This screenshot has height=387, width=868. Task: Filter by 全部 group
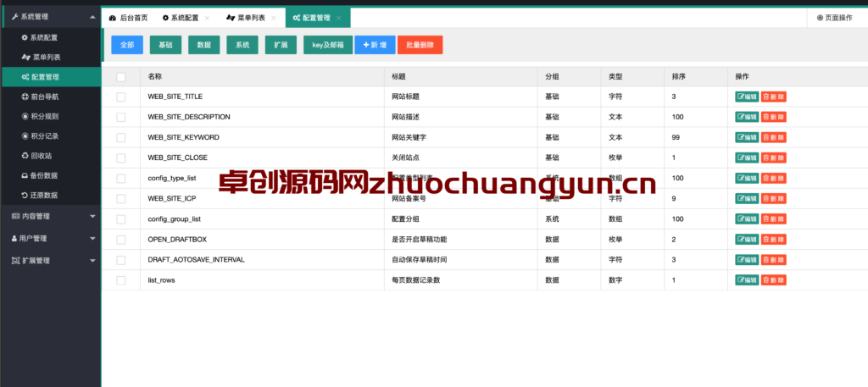pos(127,46)
